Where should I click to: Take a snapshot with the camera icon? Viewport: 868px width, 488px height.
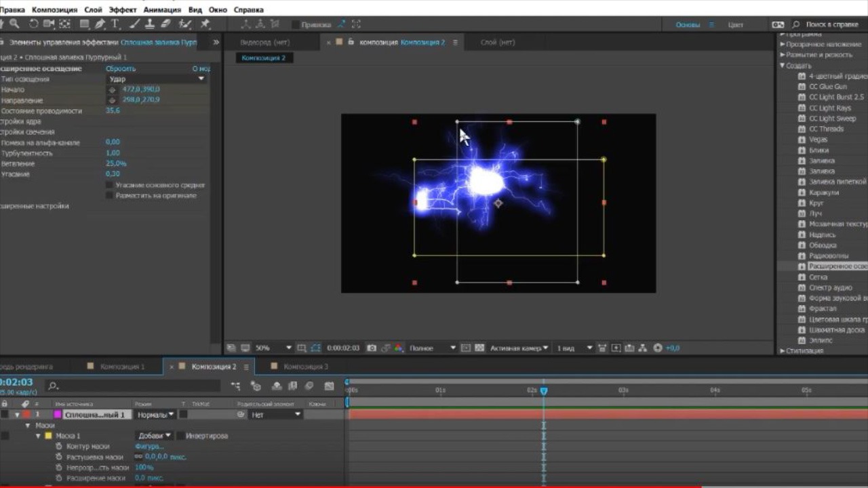[372, 348]
